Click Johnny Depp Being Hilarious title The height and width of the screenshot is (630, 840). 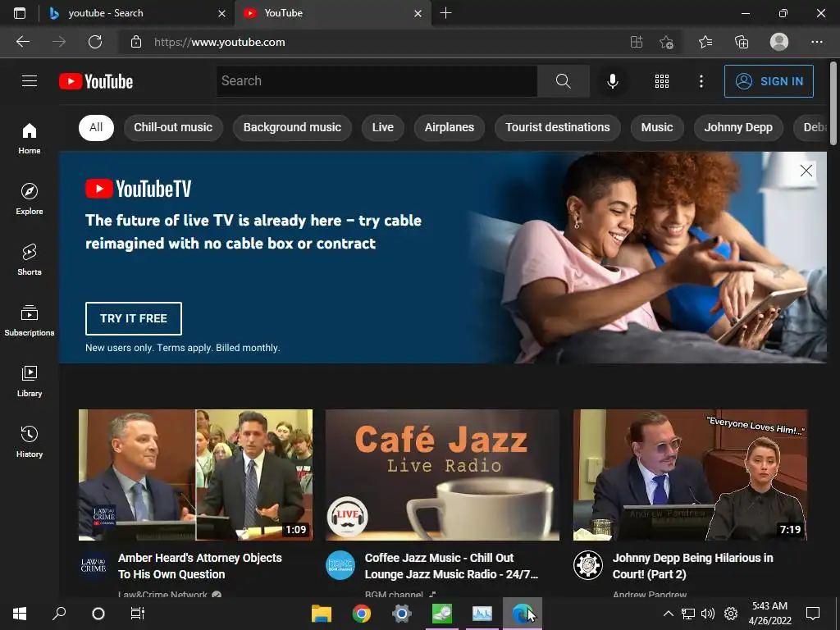[x=692, y=566]
